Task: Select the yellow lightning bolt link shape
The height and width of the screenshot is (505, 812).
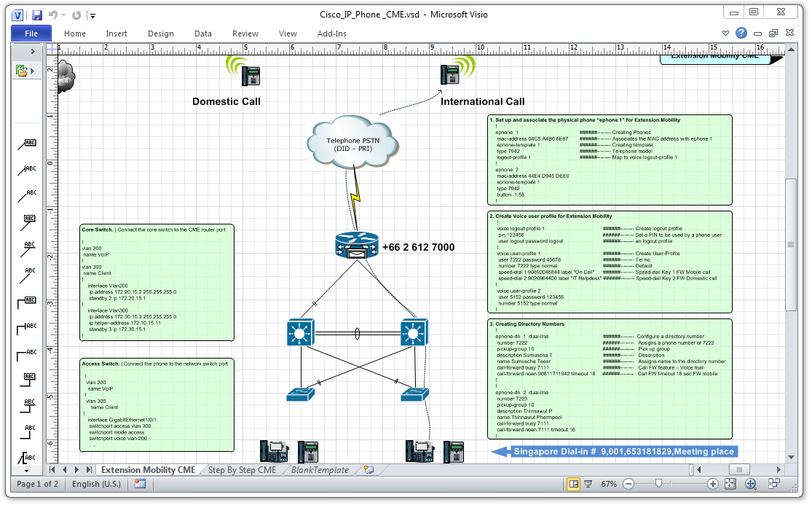Action: (x=355, y=198)
